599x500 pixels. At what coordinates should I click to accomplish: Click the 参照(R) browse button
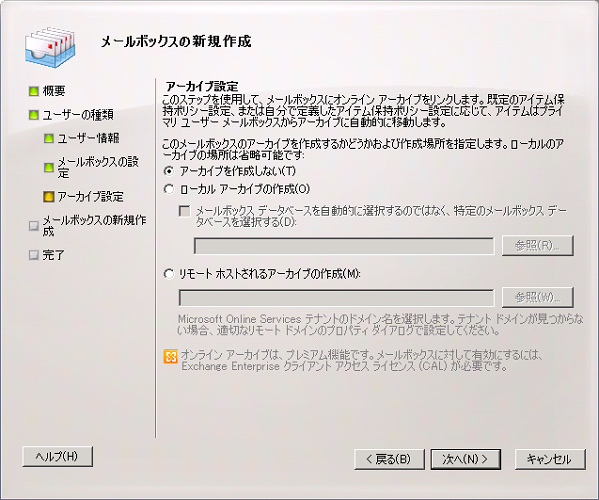click(537, 245)
